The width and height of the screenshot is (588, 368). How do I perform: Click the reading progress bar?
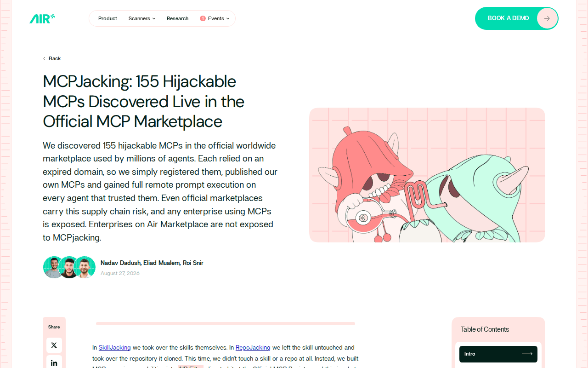[226, 324]
